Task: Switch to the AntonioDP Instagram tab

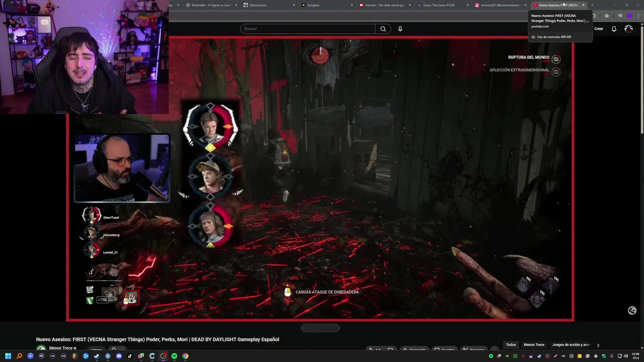Action: (500, 5)
